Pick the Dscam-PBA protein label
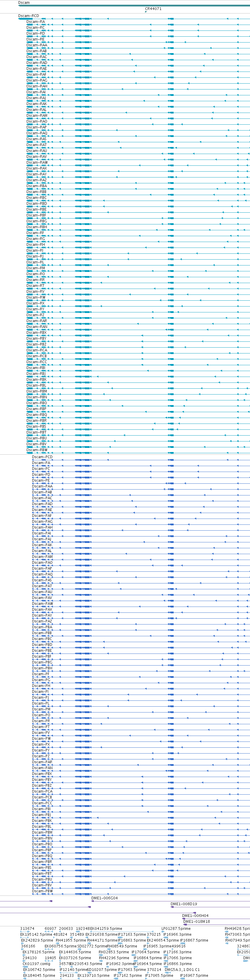250x980 pixels. coord(42,627)
